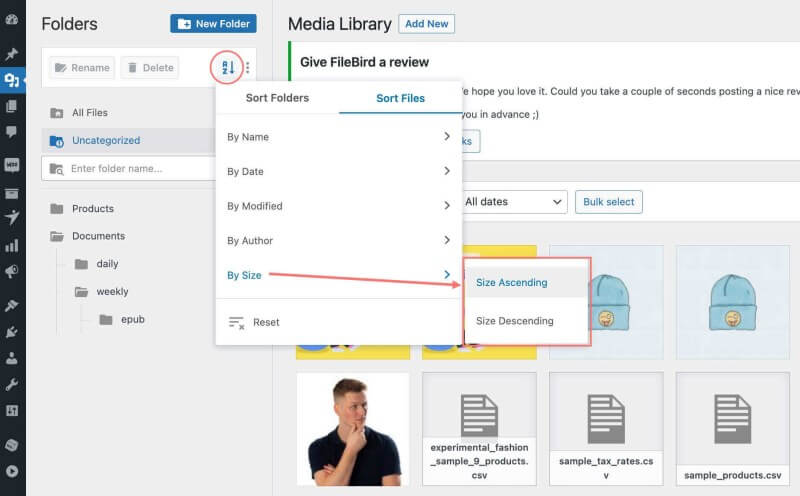Open the Analytics bar chart icon

click(12, 245)
